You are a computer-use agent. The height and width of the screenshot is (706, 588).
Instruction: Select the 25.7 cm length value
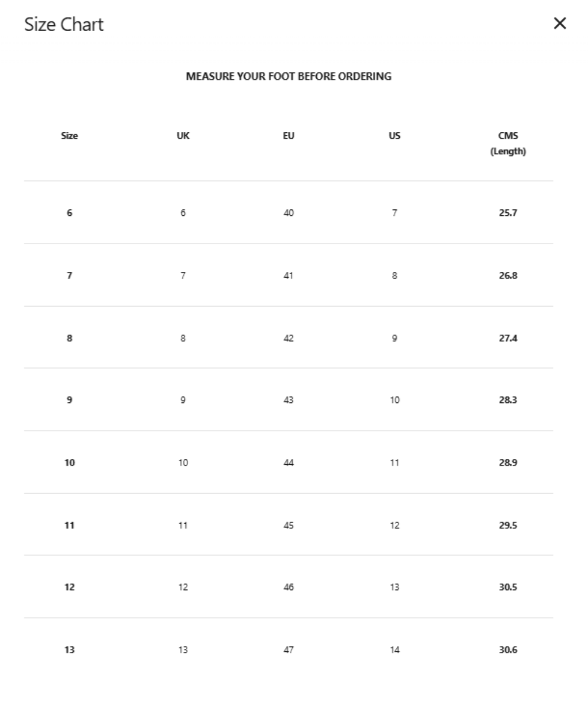point(508,213)
